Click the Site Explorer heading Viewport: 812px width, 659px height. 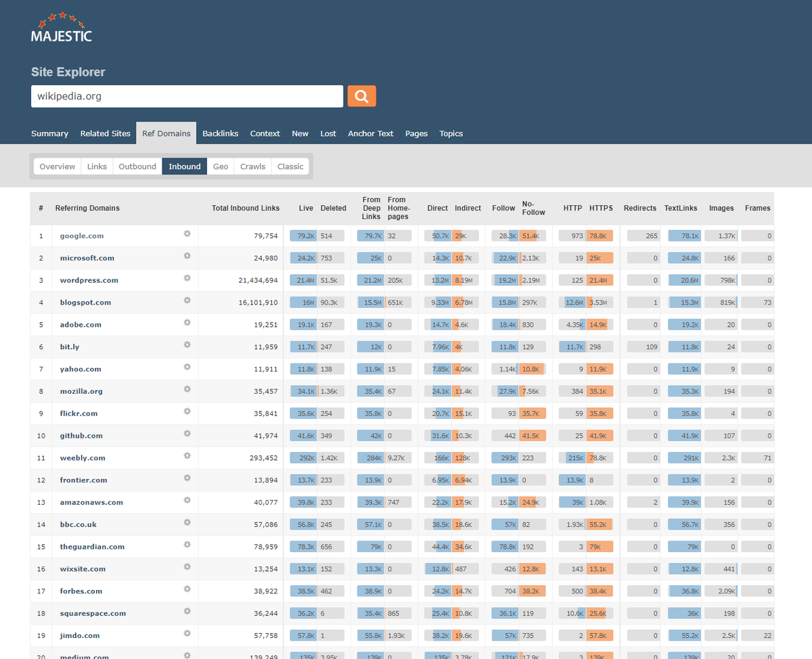[x=68, y=72]
